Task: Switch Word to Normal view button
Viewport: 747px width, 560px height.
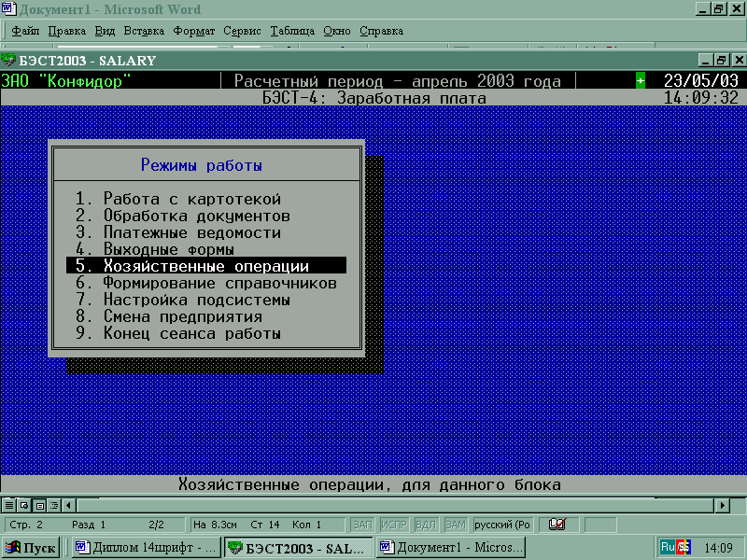Action: click(x=9, y=505)
